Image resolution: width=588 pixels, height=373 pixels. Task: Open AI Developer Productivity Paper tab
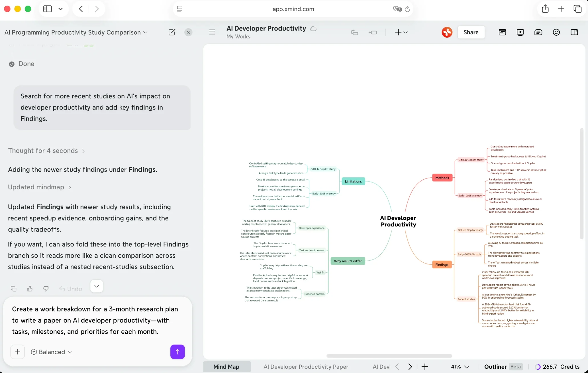[306, 367]
